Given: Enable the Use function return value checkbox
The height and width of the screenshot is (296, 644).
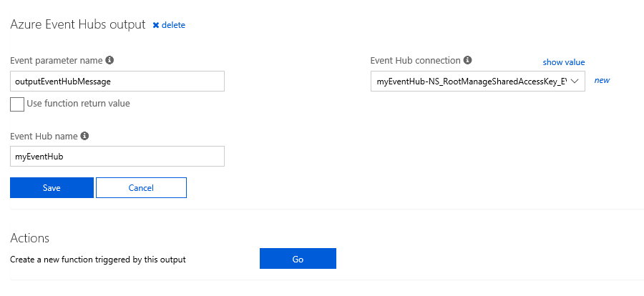Looking at the screenshot, I should (x=17, y=104).
